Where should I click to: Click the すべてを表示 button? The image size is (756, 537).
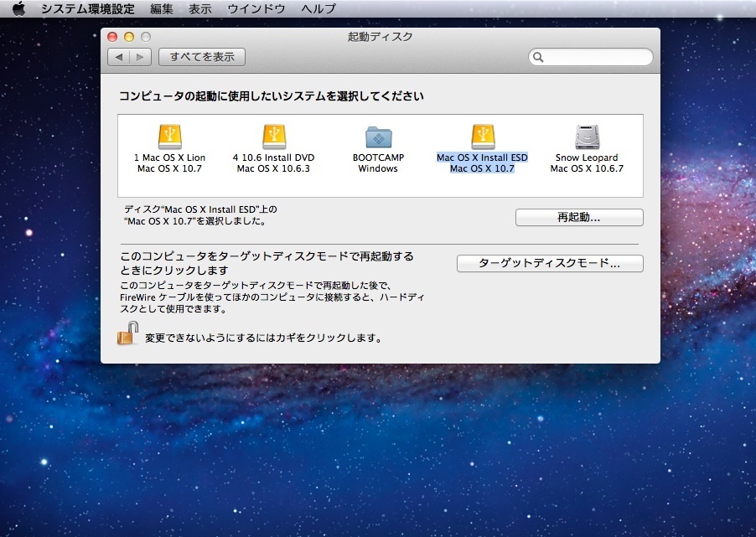click(202, 57)
